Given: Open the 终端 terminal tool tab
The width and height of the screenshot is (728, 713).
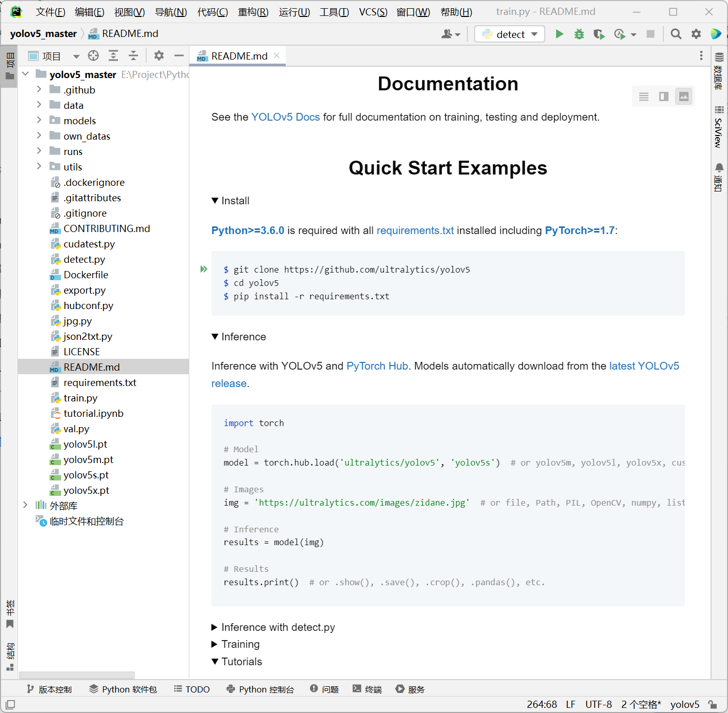Looking at the screenshot, I should pyautogui.click(x=367, y=689).
